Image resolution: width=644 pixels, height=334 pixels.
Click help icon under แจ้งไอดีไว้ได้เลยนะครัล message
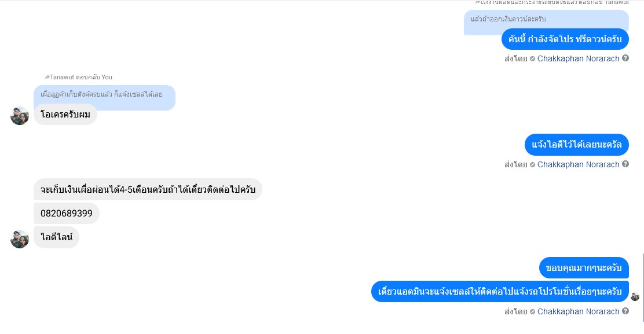click(x=625, y=164)
